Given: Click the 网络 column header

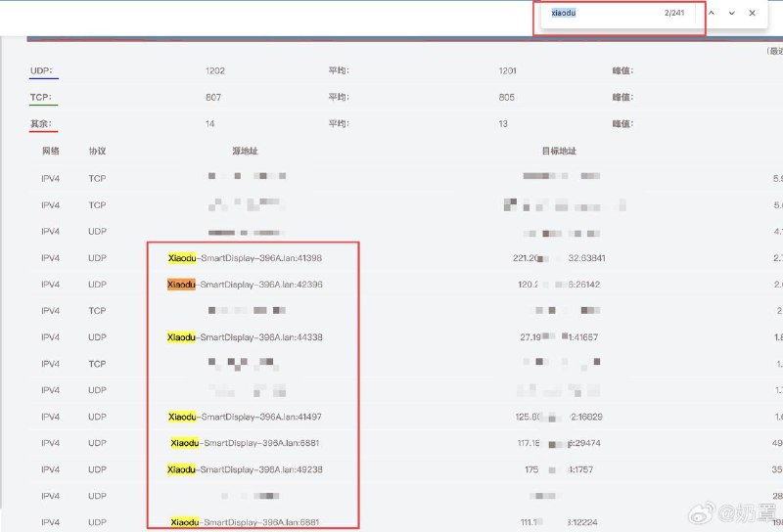Looking at the screenshot, I should click(x=51, y=151).
